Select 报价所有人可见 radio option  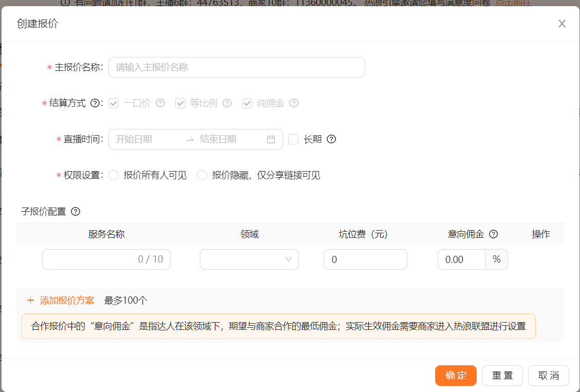(x=114, y=175)
